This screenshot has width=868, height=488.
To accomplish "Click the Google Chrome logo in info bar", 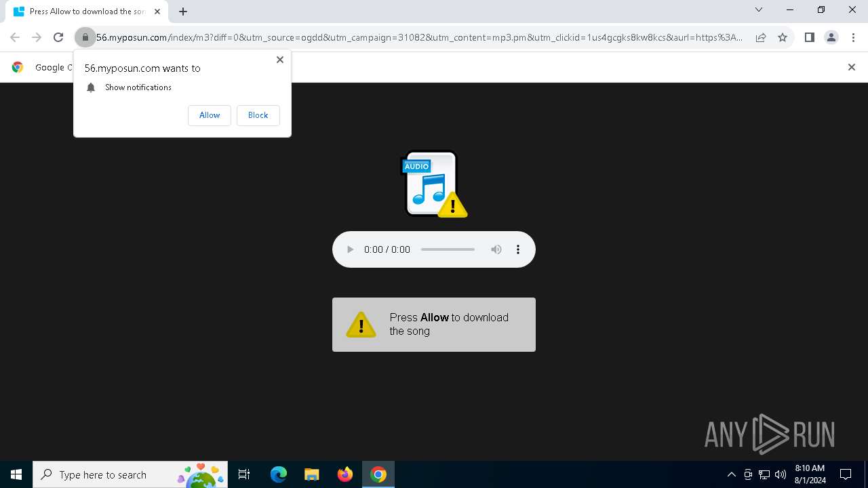I will coord(18,67).
